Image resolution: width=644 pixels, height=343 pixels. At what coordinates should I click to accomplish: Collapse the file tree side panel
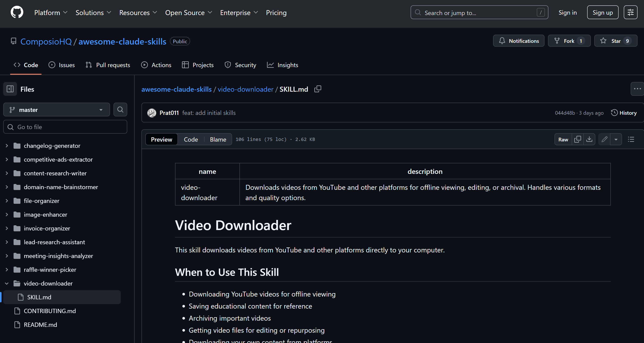10,89
